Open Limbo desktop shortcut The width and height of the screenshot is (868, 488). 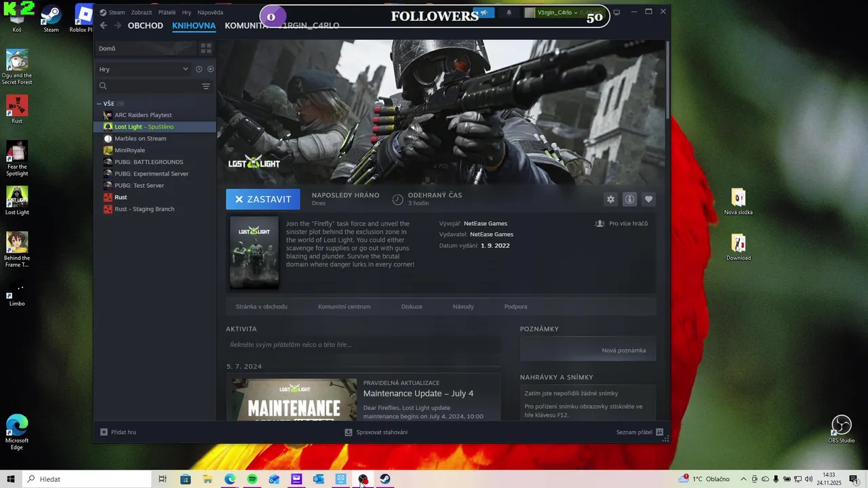coord(17,295)
